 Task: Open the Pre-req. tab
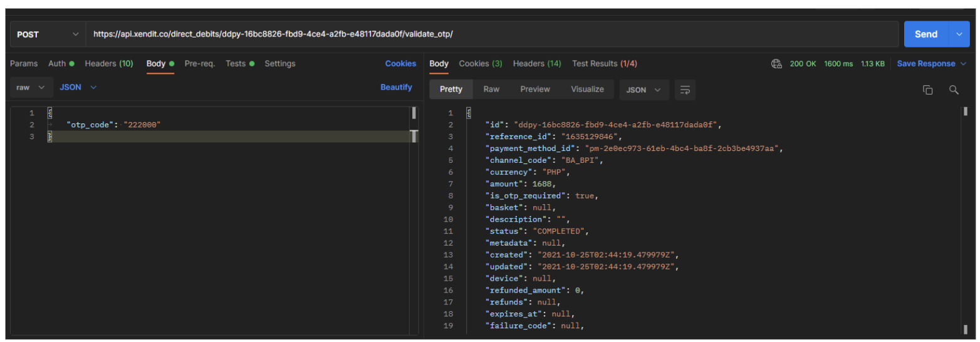[x=200, y=63]
